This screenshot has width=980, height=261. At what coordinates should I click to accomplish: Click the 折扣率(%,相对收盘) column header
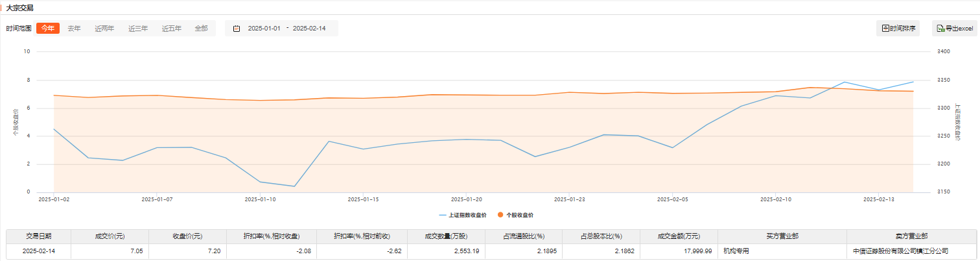271,236
